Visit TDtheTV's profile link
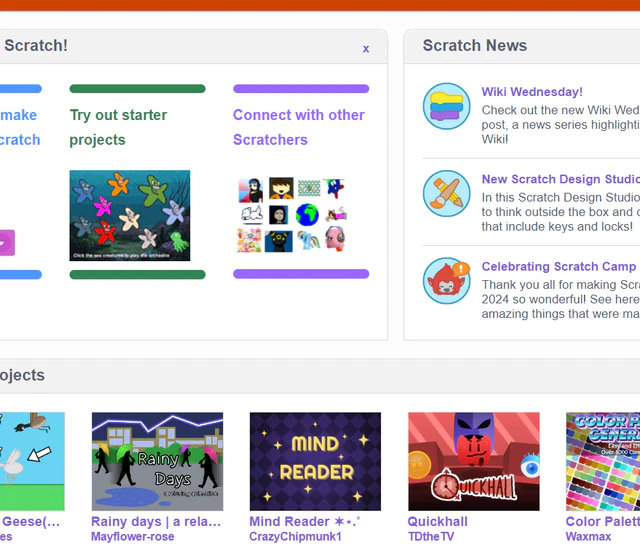The image size is (640, 550). [x=431, y=537]
